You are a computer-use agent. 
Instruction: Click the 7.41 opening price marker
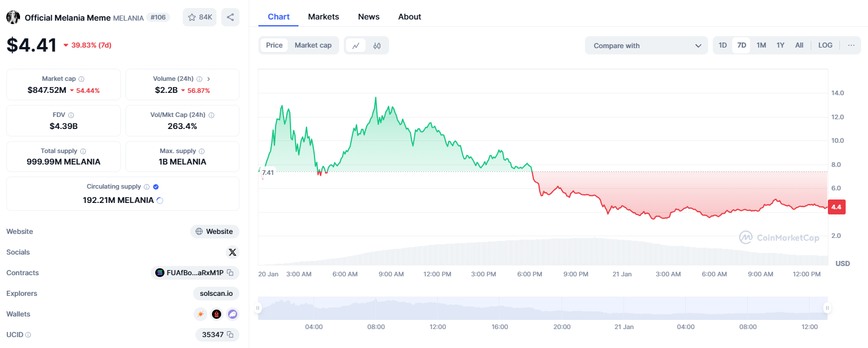267,172
